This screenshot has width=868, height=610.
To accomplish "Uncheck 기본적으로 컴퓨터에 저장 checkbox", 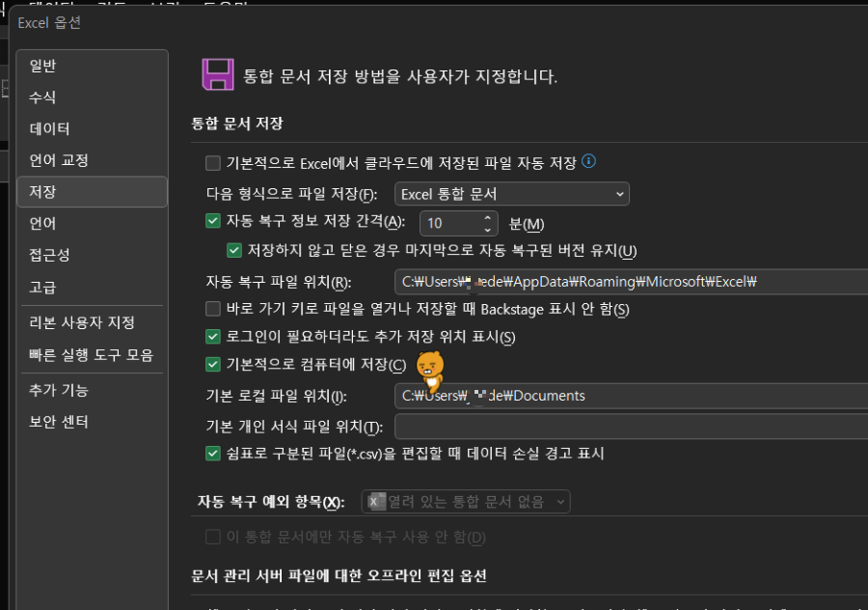I will [213, 364].
